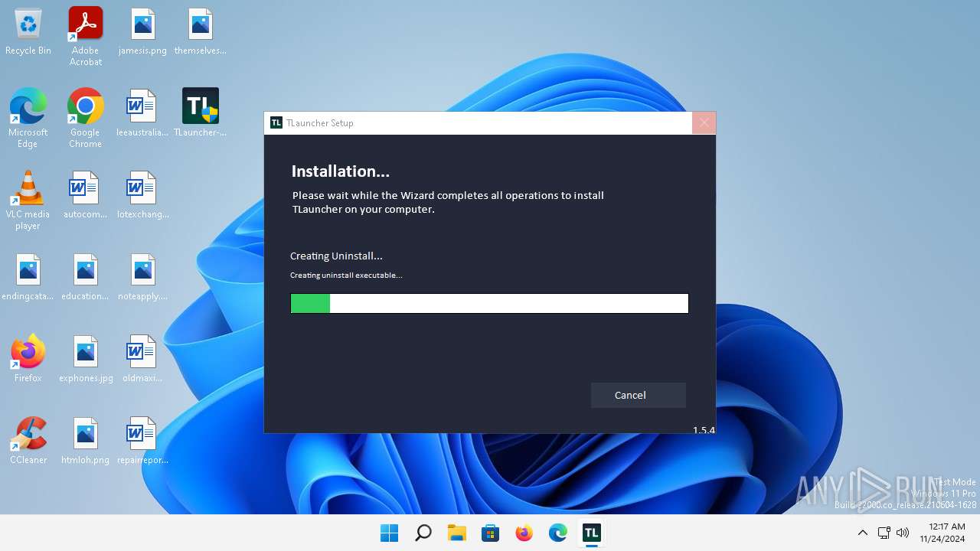The width and height of the screenshot is (980, 551).
Task: Open File Explorer from taskbar
Action: coord(456,533)
